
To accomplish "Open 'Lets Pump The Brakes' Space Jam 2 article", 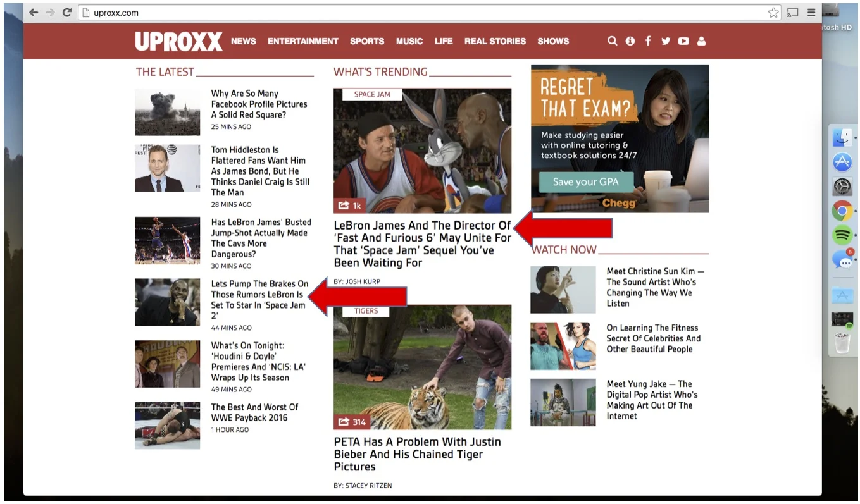I will pos(260,300).
